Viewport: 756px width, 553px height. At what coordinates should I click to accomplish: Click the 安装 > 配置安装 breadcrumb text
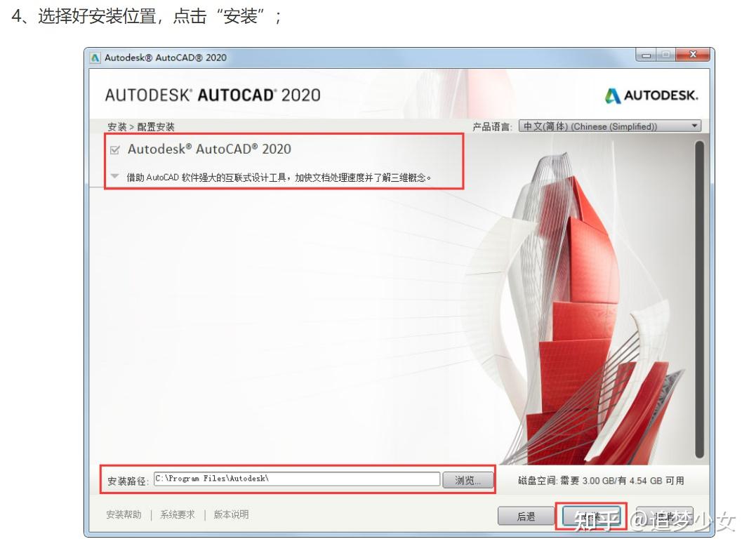(x=141, y=127)
